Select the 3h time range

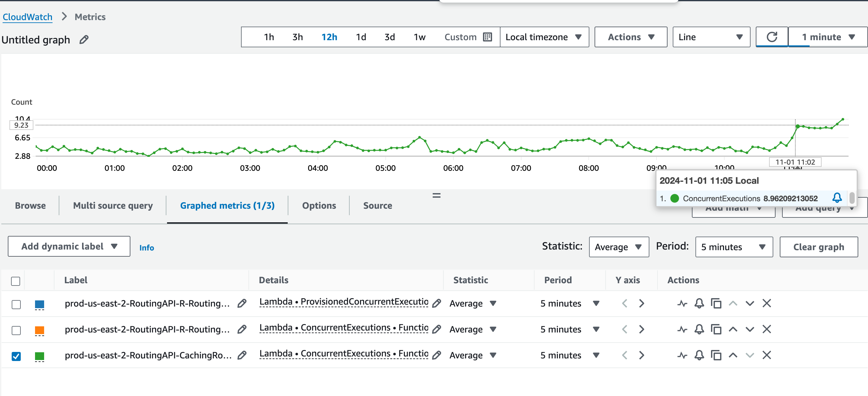[297, 37]
